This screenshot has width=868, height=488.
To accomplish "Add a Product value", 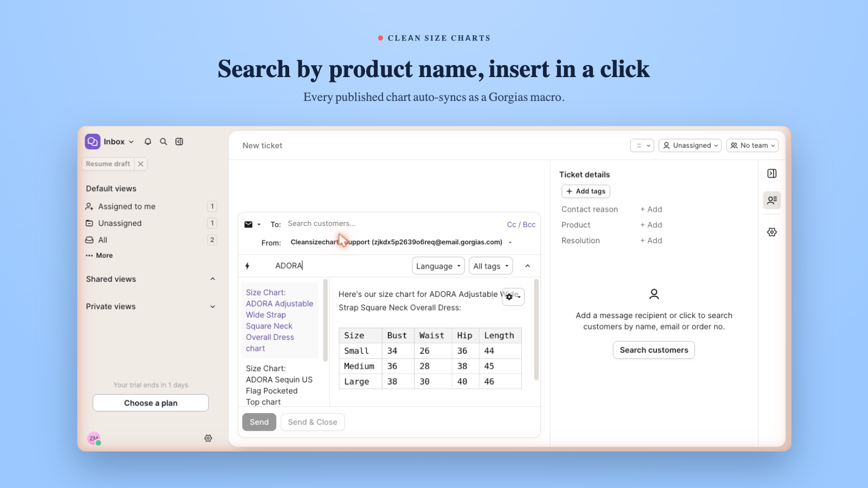I will (651, 225).
